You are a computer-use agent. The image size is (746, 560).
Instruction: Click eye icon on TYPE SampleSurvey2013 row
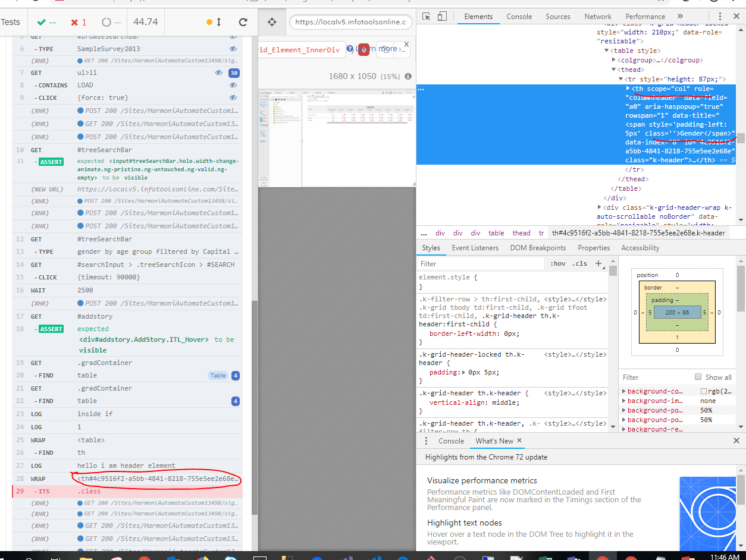[233, 49]
